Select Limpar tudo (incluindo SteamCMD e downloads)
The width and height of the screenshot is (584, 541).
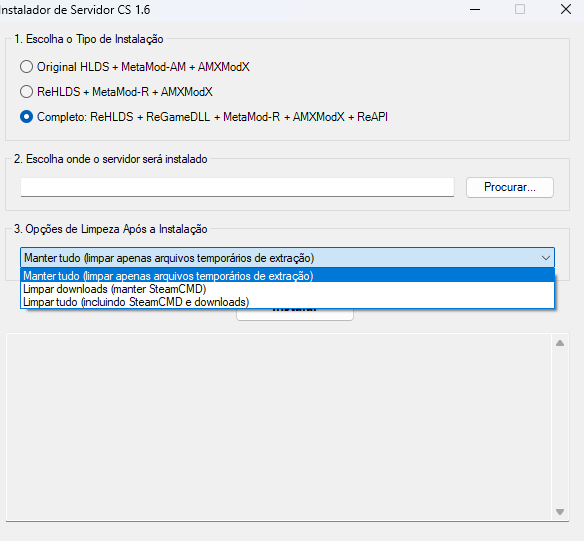(x=287, y=302)
